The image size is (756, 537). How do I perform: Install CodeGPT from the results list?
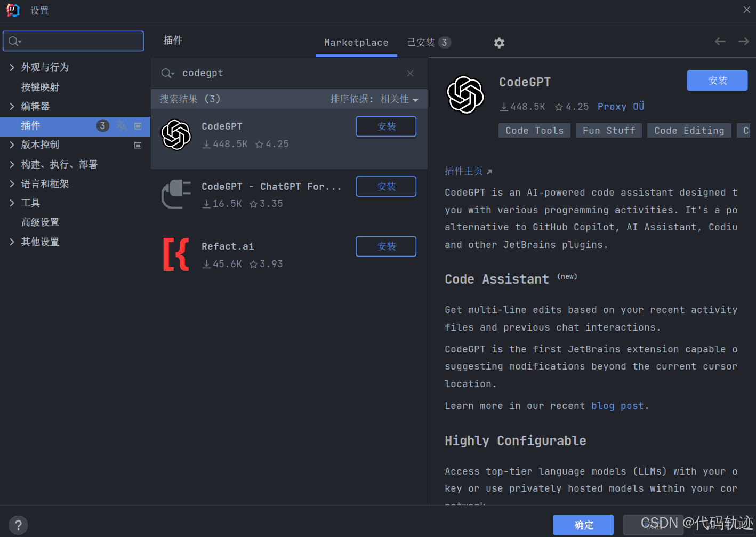pyautogui.click(x=386, y=126)
